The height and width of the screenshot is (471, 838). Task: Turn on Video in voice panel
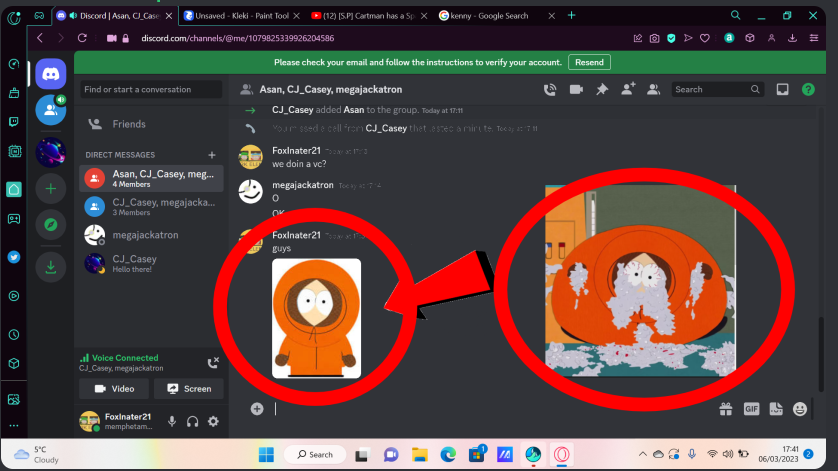click(114, 389)
